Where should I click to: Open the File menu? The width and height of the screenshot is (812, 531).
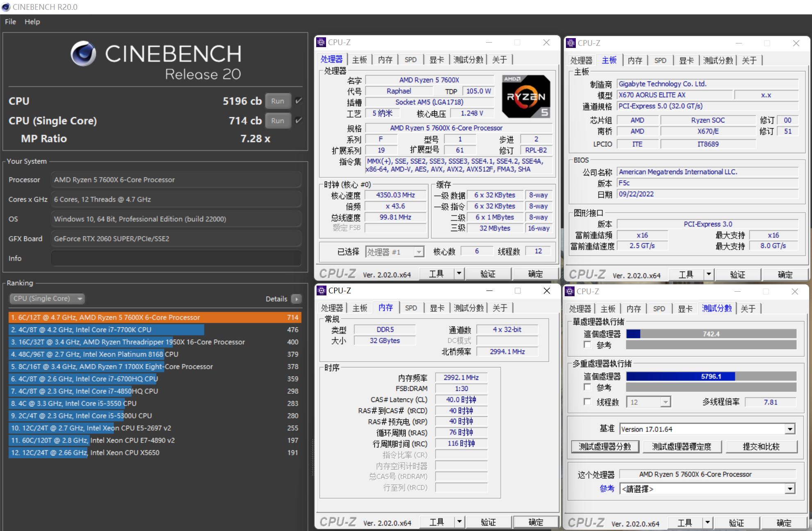pyautogui.click(x=10, y=22)
